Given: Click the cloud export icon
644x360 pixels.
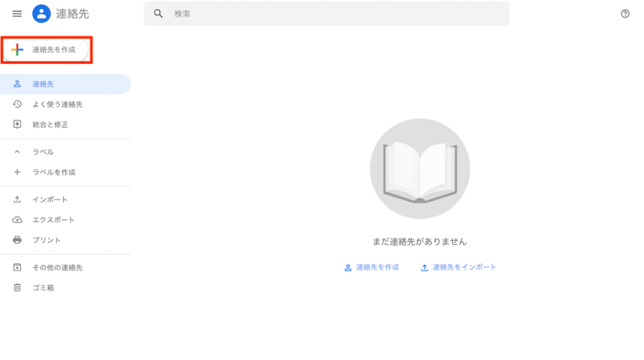Looking at the screenshot, I should (18, 220).
